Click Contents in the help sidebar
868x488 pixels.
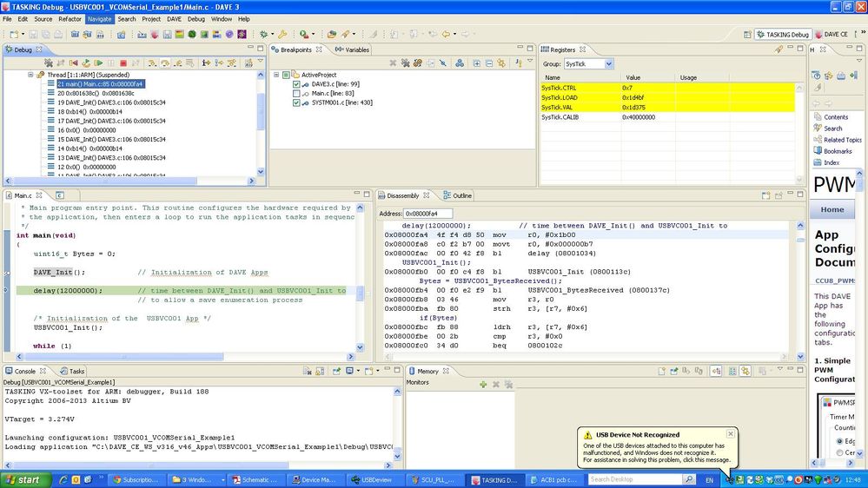click(835, 116)
